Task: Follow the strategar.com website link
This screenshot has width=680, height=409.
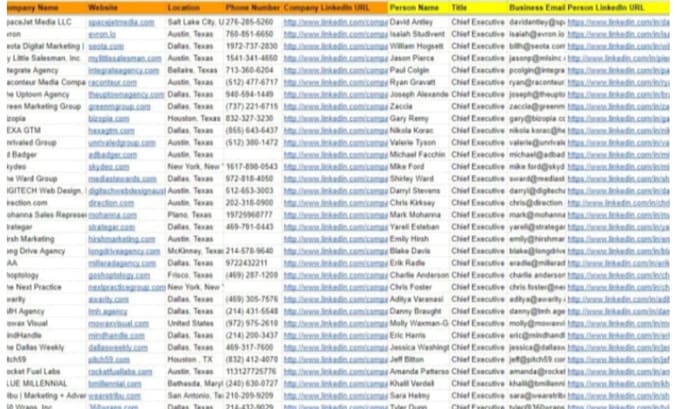Action: (x=111, y=227)
